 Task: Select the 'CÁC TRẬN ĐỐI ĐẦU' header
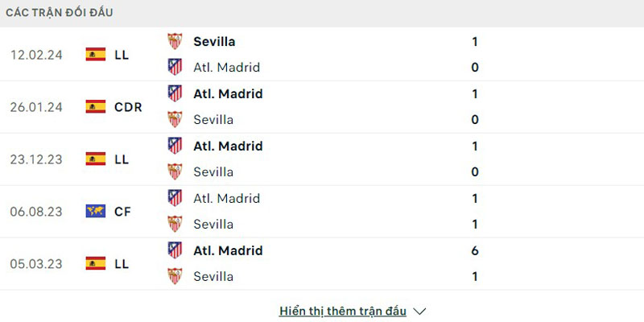point(60,12)
